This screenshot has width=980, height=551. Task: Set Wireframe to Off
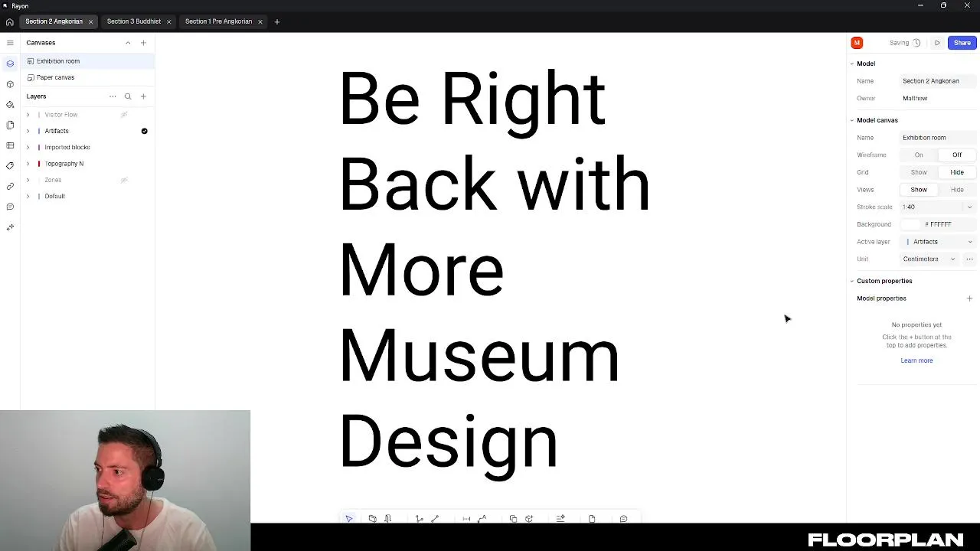click(x=957, y=155)
